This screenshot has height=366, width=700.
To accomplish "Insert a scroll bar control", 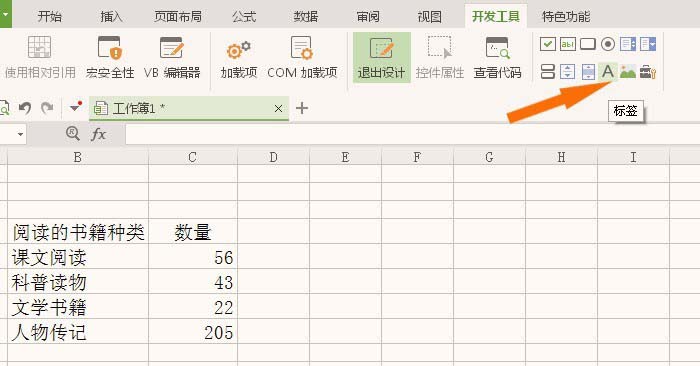I will [x=588, y=71].
